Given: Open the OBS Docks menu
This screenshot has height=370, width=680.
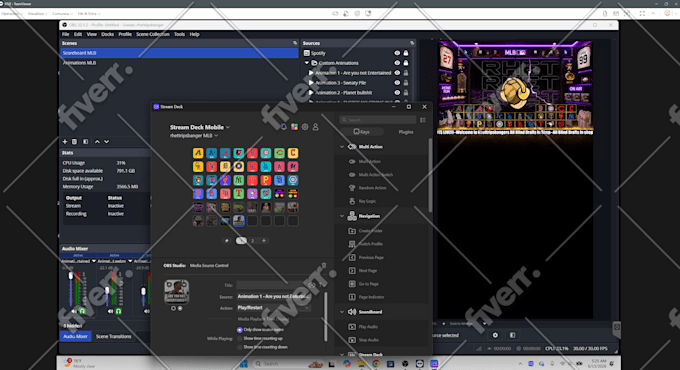Looking at the screenshot, I should pyautogui.click(x=107, y=34).
